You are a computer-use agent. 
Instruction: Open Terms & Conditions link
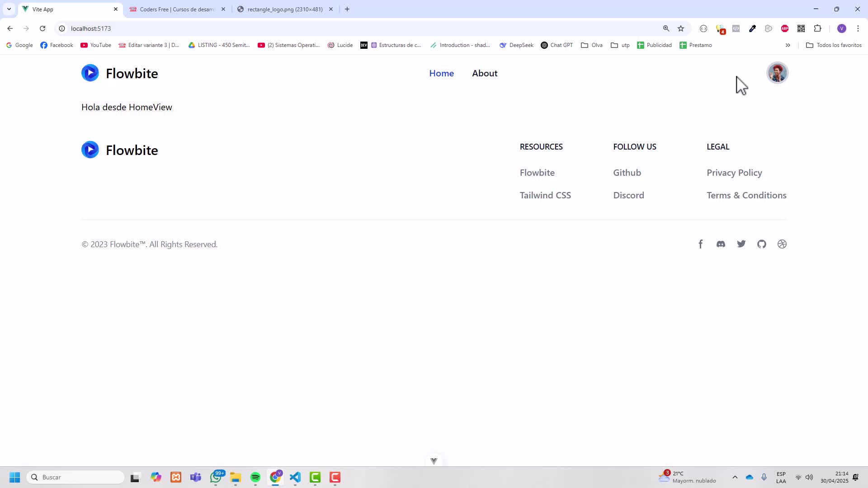click(746, 195)
